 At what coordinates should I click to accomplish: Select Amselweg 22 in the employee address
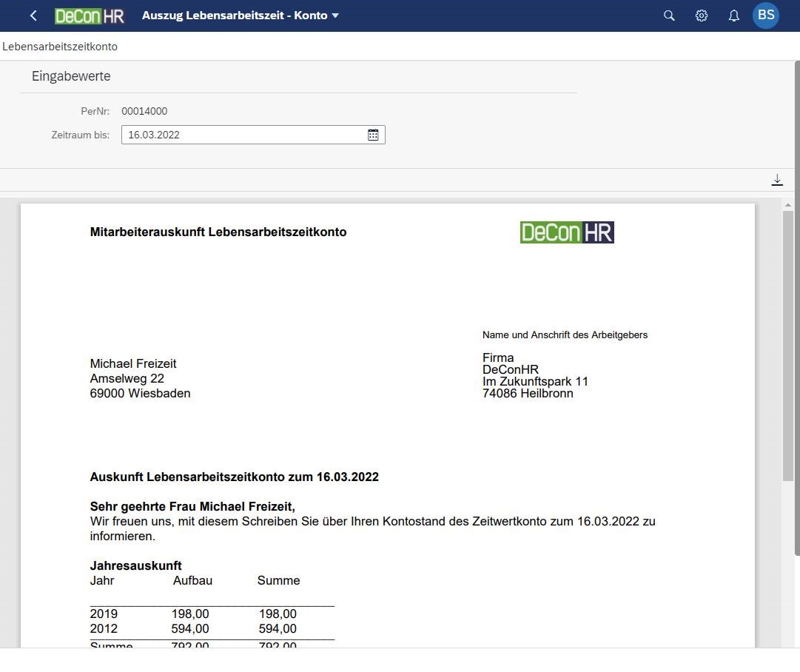click(x=127, y=379)
